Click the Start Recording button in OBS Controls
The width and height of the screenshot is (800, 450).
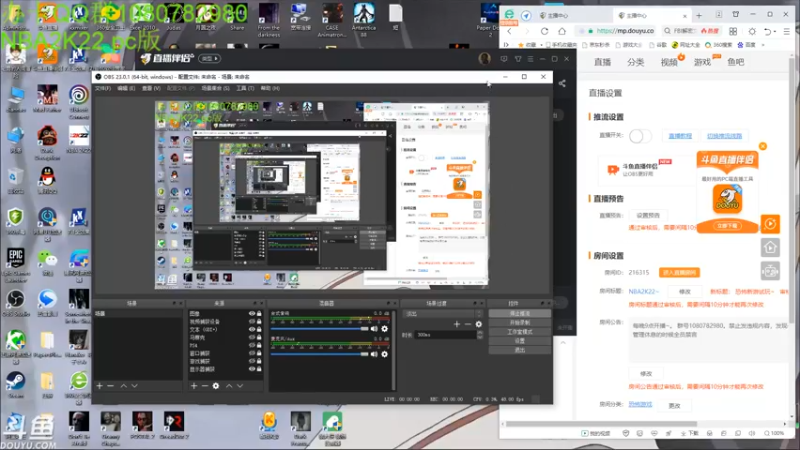(519, 322)
